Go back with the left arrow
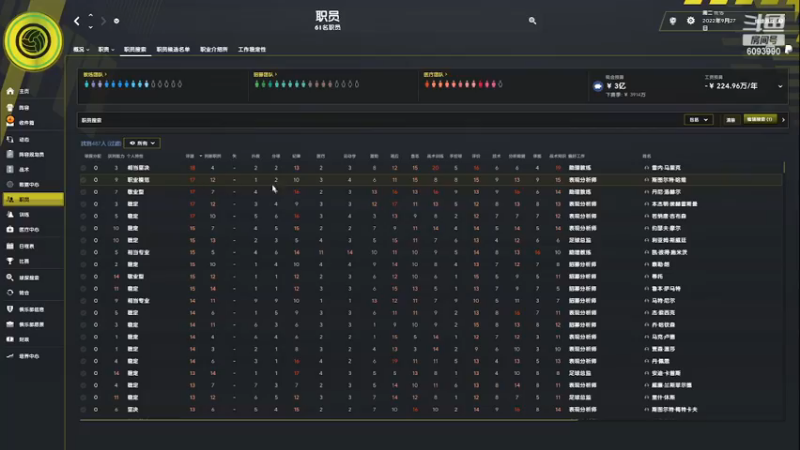 [x=77, y=21]
